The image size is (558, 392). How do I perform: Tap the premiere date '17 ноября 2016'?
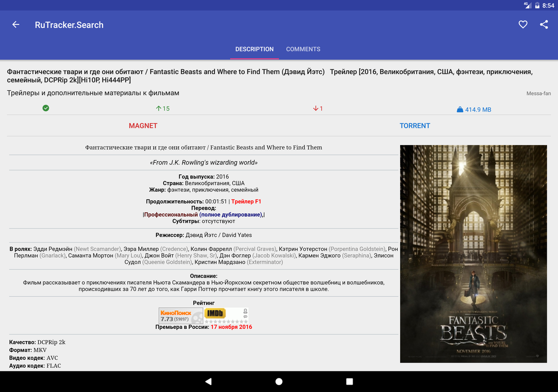(x=231, y=327)
